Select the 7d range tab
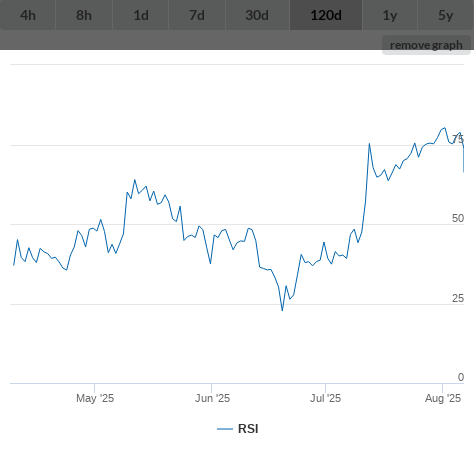 [197, 15]
